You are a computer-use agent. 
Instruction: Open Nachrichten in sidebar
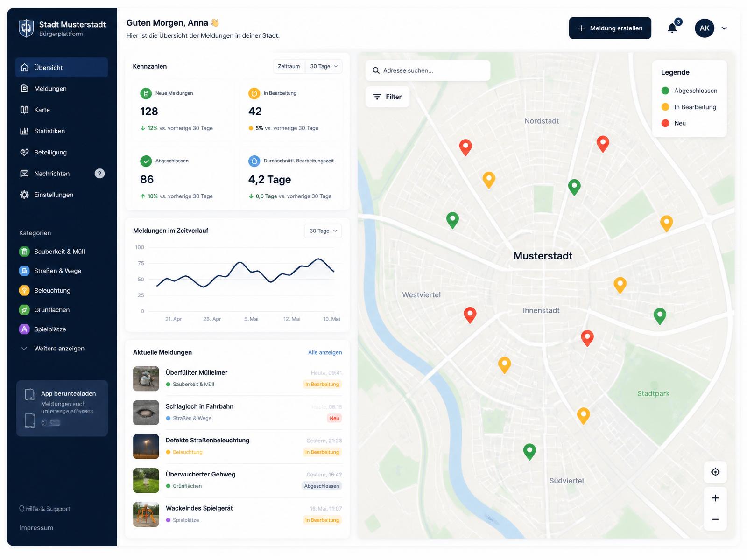click(x=62, y=174)
